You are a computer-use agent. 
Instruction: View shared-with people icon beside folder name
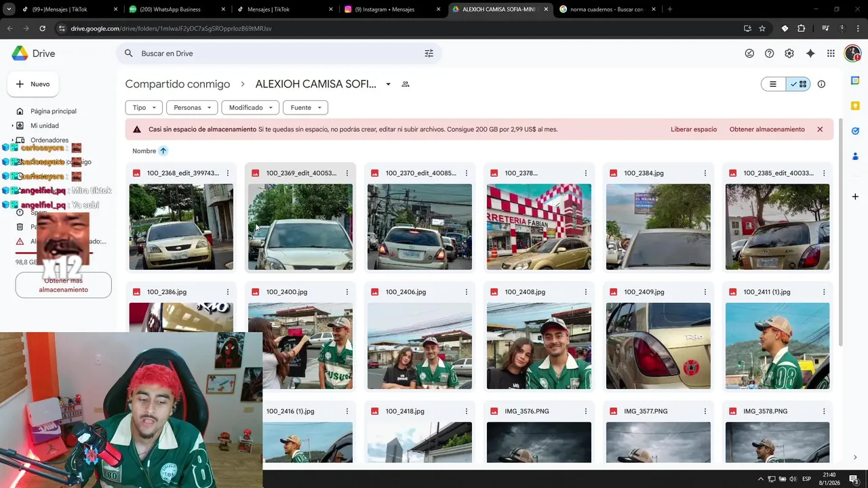pyautogui.click(x=406, y=84)
